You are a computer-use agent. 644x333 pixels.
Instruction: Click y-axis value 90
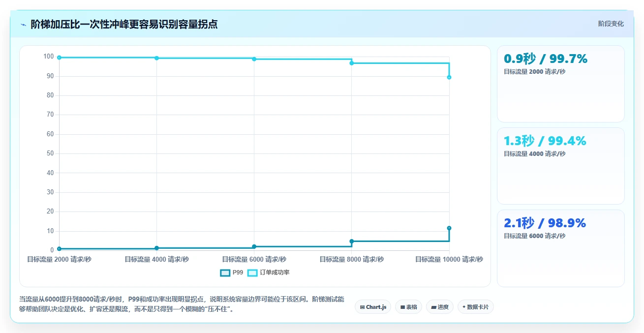tap(50, 76)
